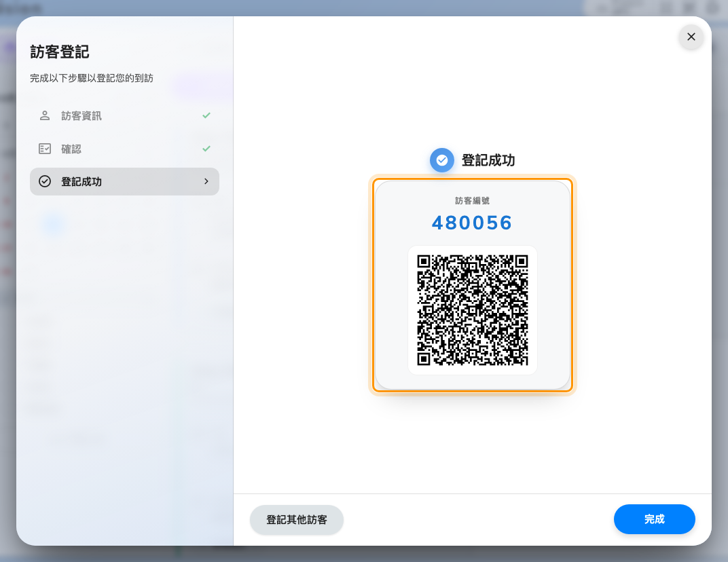Click the chevron on 登記成功 row
This screenshot has width=728, height=562.
tap(206, 181)
